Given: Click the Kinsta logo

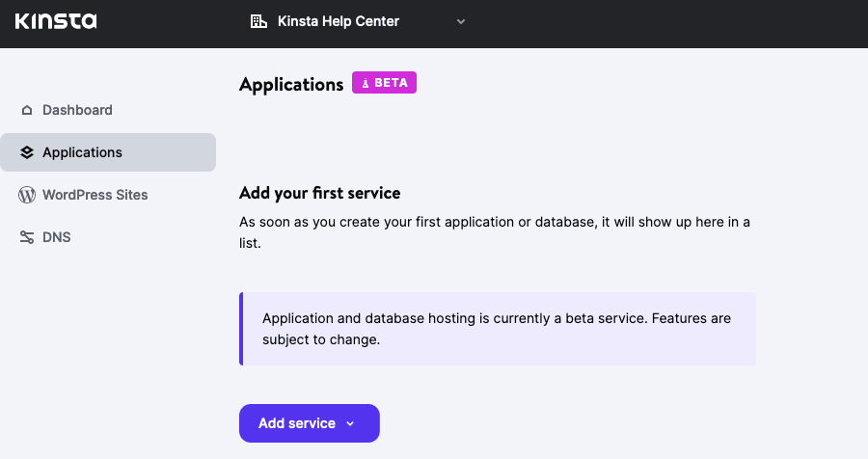Looking at the screenshot, I should coord(56,21).
